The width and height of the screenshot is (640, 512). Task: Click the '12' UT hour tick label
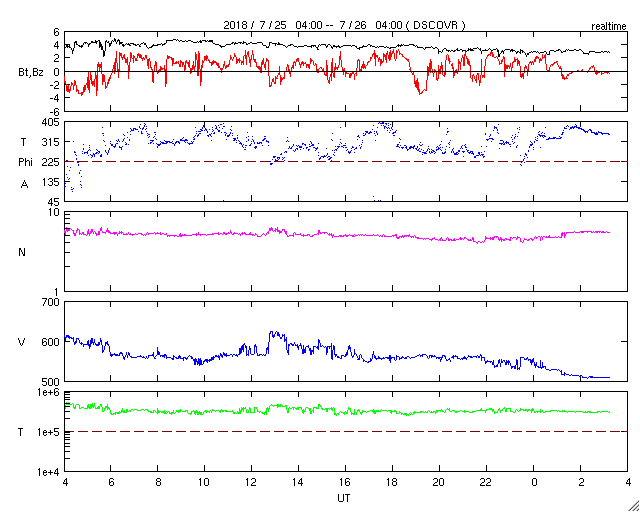point(251,483)
